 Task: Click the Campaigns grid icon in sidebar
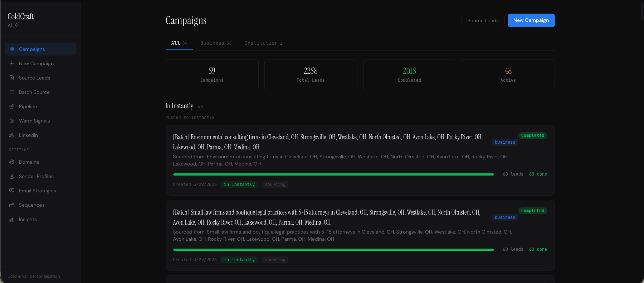click(x=12, y=49)
